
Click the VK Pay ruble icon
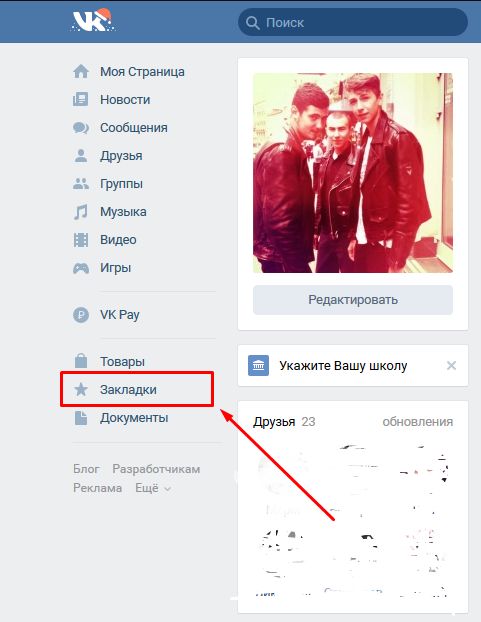[x=81, y=315]
